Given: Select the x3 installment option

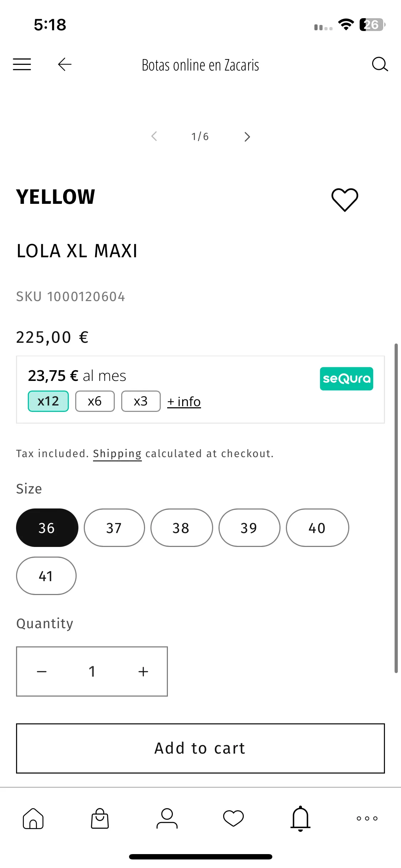Looking at the screenshot, I should tap(141, 401).
